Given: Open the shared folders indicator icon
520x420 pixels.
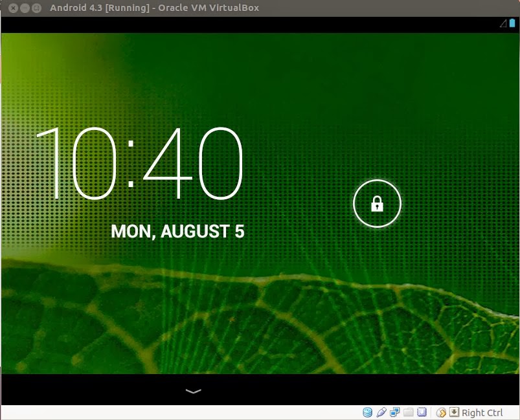Looking at the screenshot, I should pyautogui.click(x=408, y=413).
